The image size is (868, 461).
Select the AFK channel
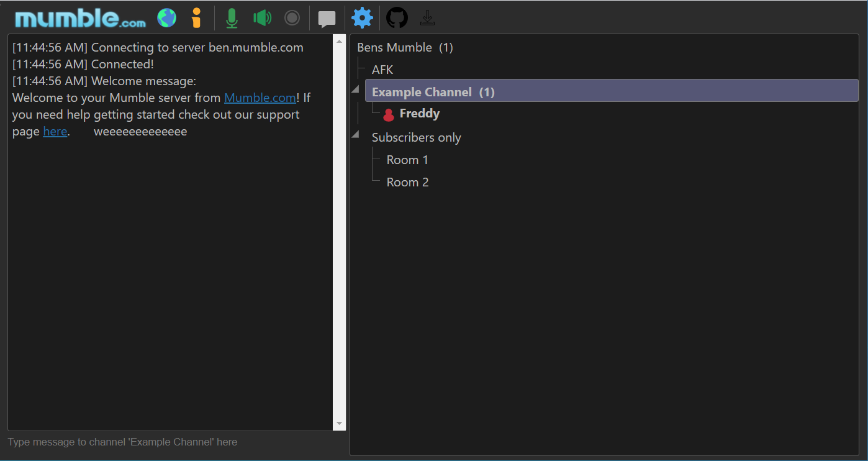coord(382,70)
